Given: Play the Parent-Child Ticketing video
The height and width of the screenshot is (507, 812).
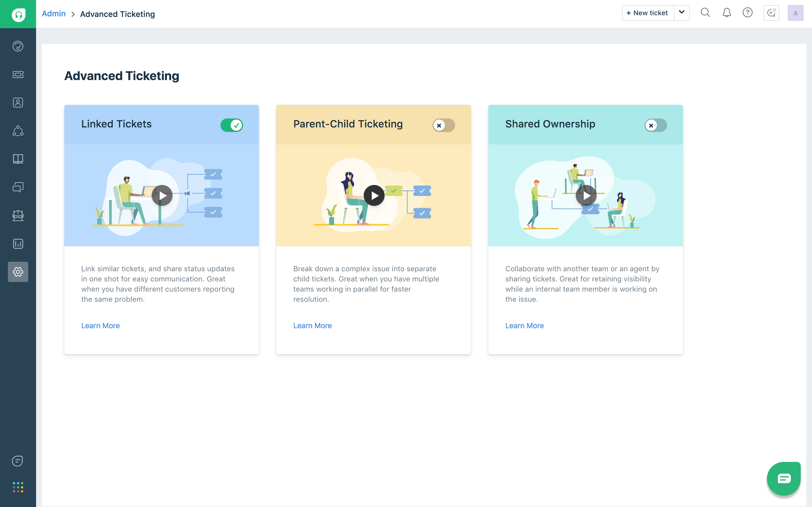Looking at the screenshot, I should [x=374, y=195].
